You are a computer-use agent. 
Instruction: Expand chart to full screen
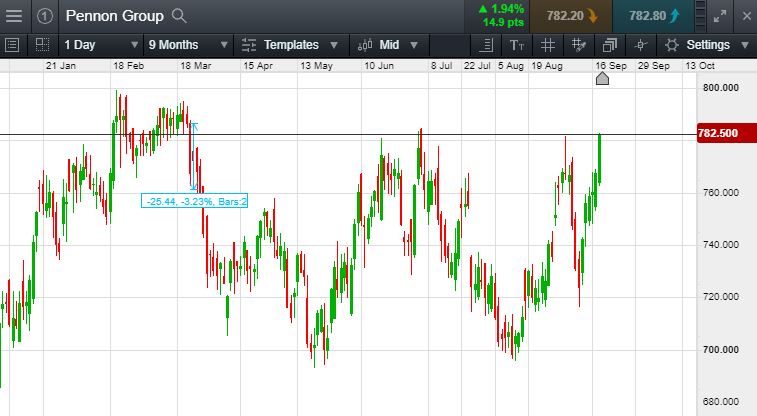[x=720, y=16]
